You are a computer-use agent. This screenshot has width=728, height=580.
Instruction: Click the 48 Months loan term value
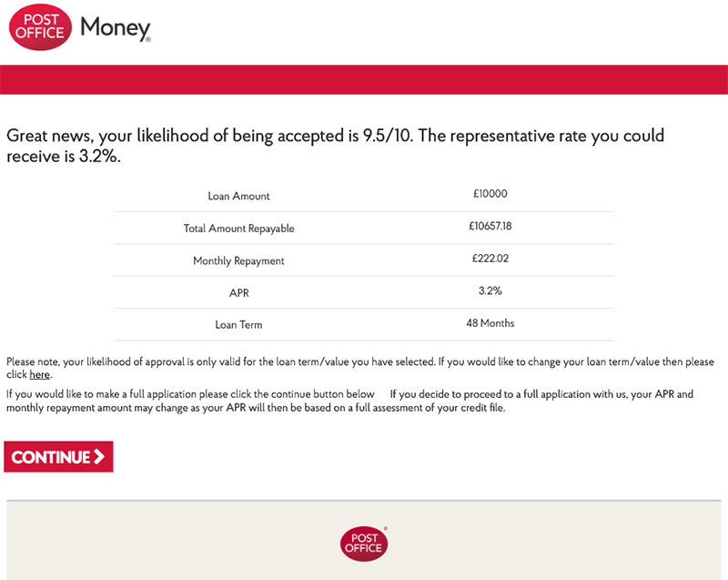(x=490, y=323)
